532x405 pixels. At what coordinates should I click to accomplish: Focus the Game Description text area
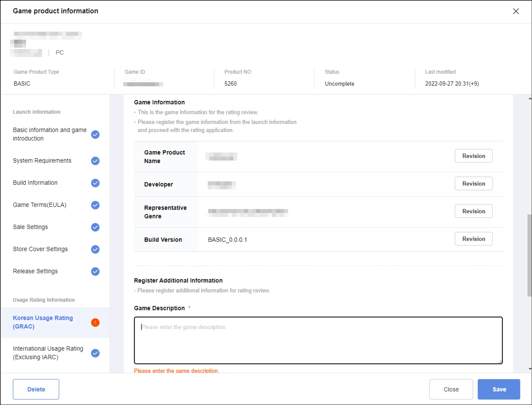[x=318, y=341]
